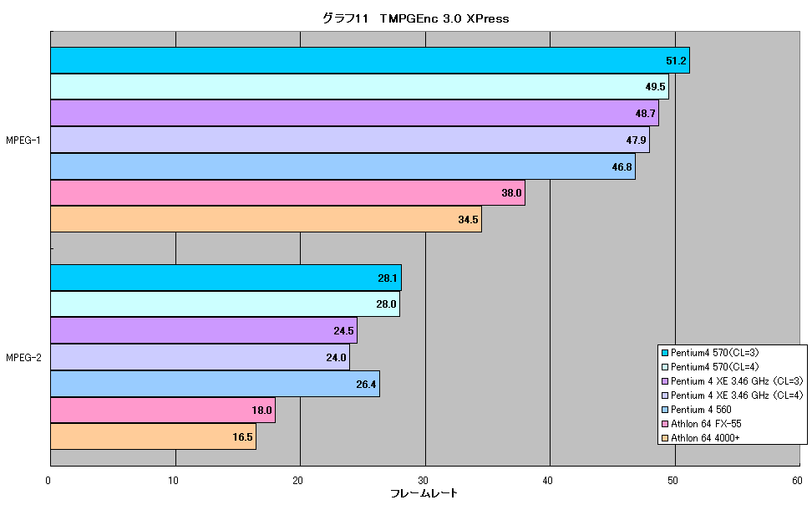
Task: Click the Athlon 64 4000+ legend swatch
Action: tap(665, 438)
